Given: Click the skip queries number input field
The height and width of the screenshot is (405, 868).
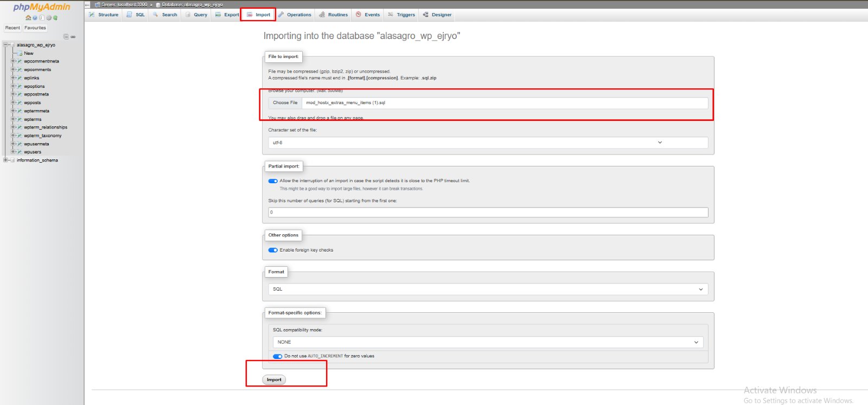Looking at the screenshot, I should coord(488,213).
